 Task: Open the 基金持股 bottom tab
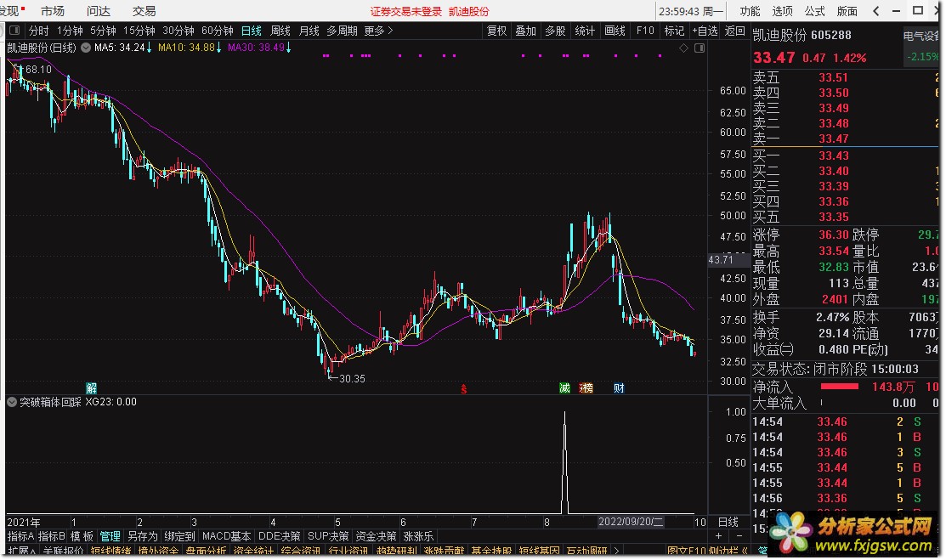click(491, 551)
